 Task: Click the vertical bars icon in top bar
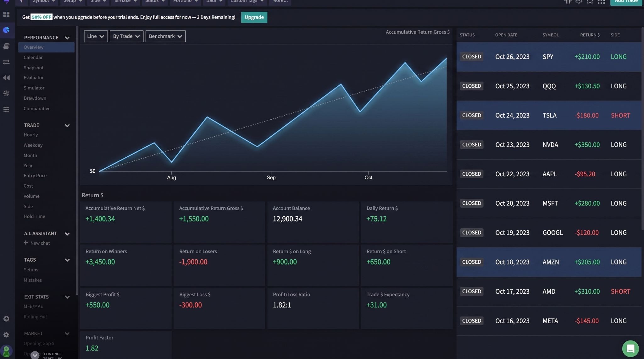pyautogui.click(x=568, y=1)
